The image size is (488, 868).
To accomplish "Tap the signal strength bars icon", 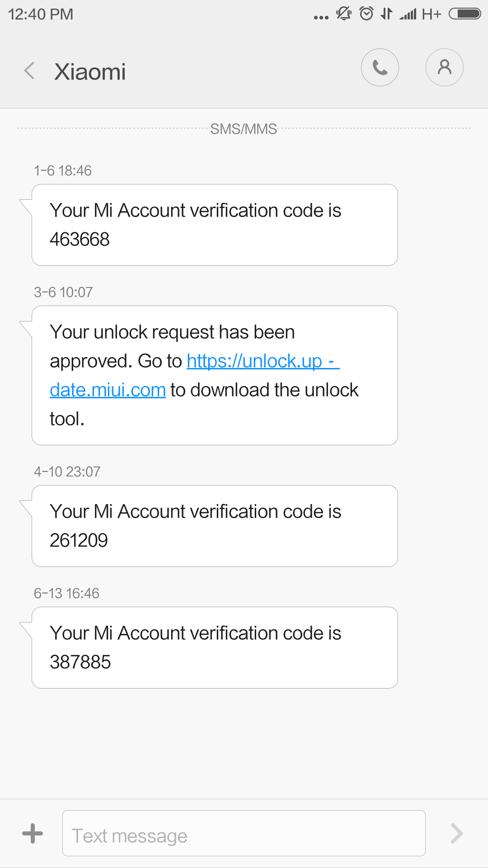I will tap(408, 14).
